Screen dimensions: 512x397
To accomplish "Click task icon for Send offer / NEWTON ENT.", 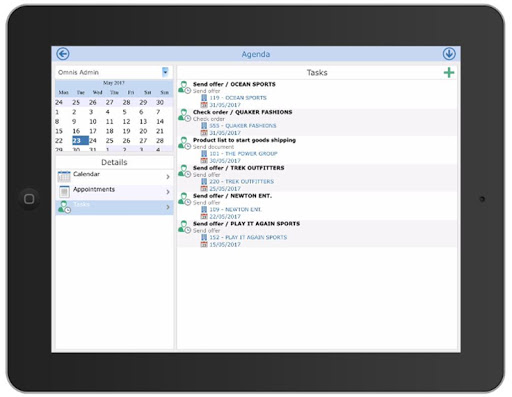I will [184, 199].
